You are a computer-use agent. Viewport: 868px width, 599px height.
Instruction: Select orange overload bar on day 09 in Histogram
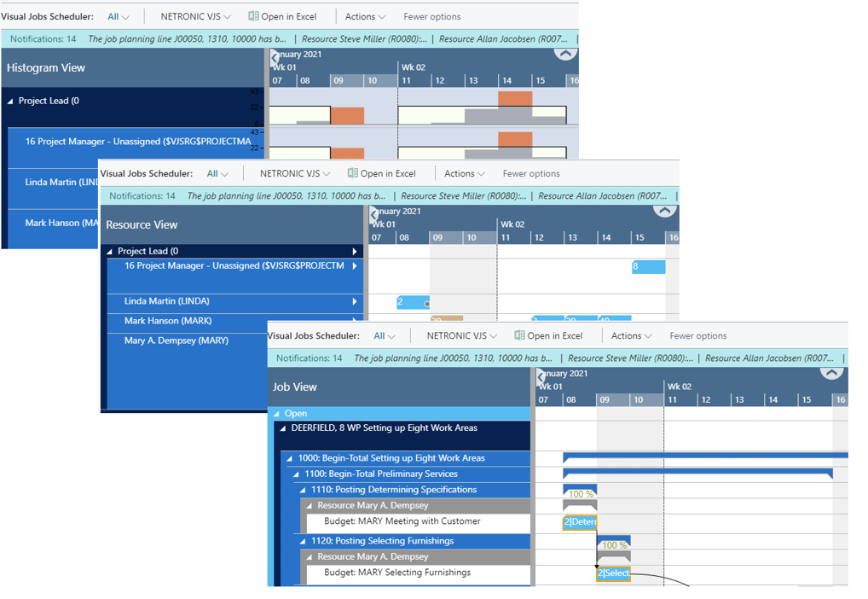click(347, 115)
